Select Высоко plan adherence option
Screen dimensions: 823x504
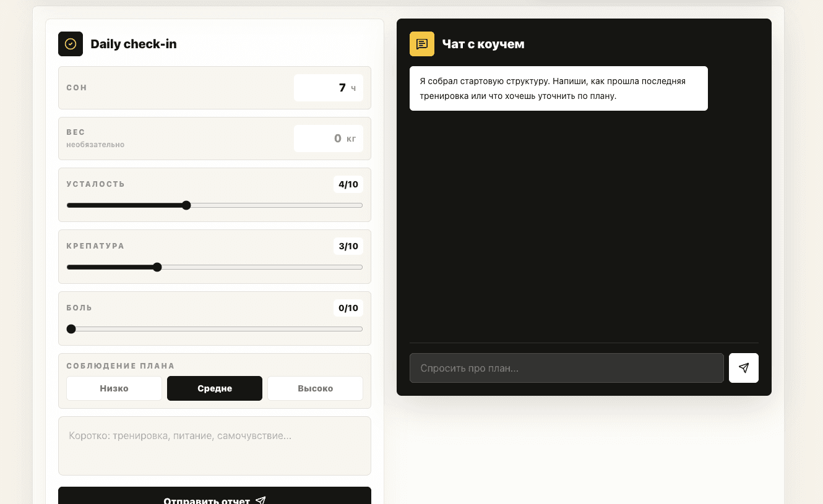pyautogui.click(x=315, y=388)
